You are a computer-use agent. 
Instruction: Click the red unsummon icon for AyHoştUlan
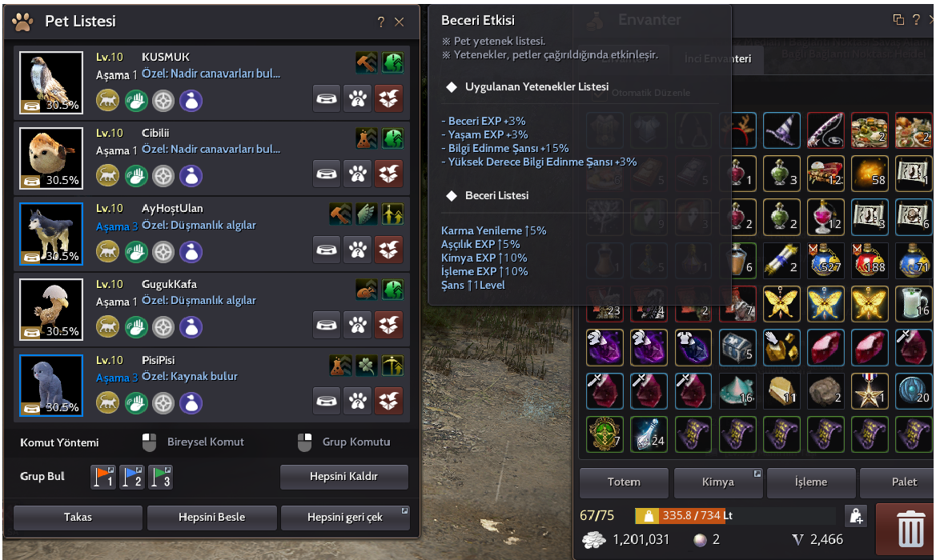388,250
